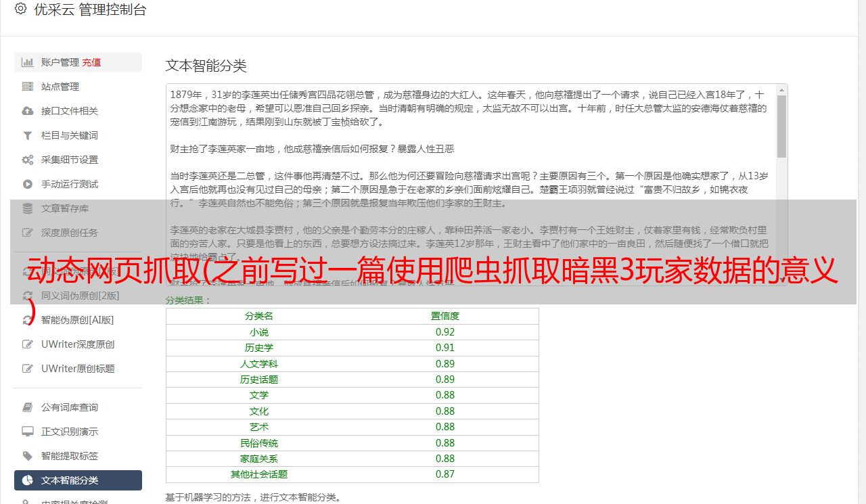Click the play icon next to 手动运行测试
866x504 pixels.
(x=28, y=184)
